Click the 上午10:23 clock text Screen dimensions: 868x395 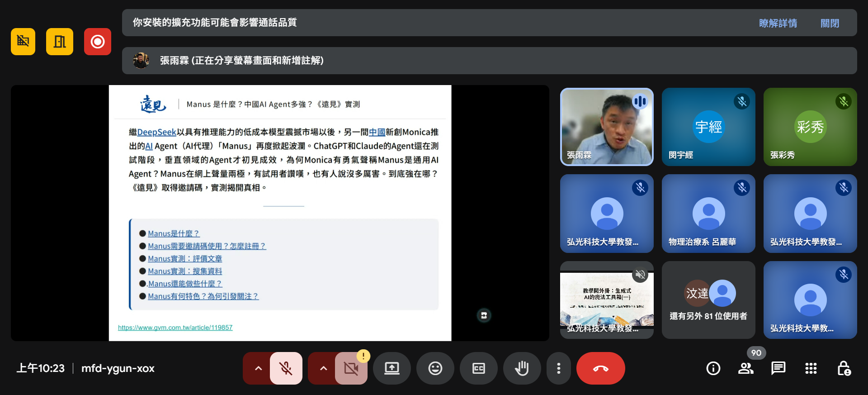point(41,368)
